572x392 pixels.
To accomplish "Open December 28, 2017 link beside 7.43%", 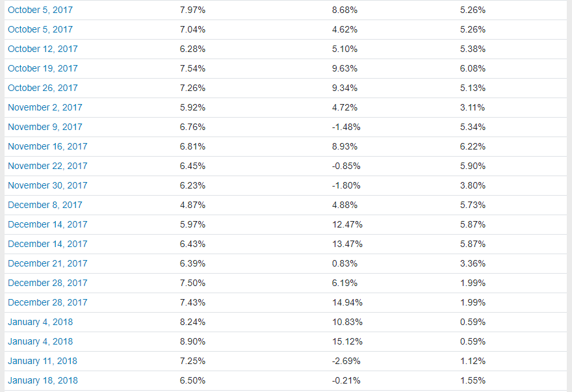I will 47,302.
